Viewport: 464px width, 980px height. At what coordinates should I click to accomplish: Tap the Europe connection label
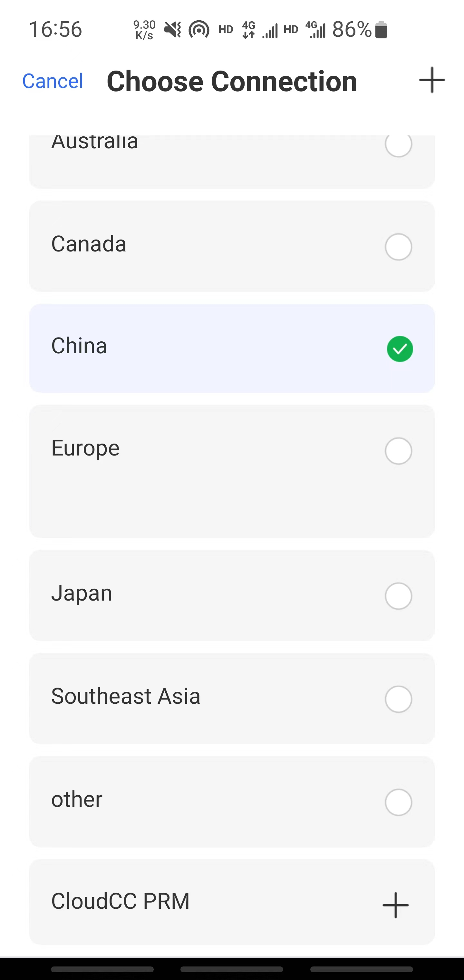85,448
